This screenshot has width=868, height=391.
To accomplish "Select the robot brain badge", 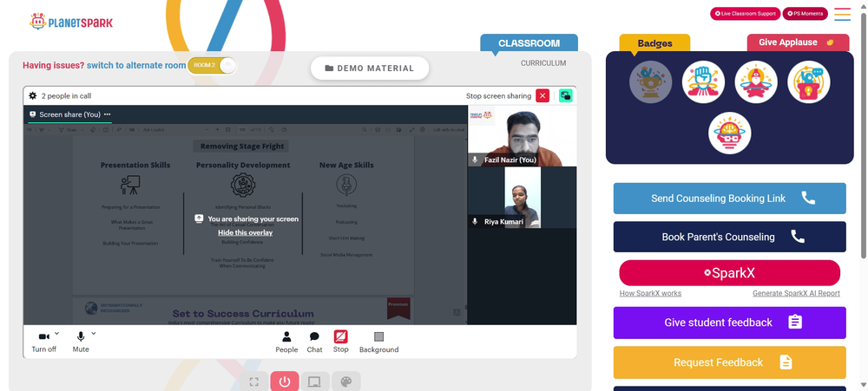I will pyautogui.click(x=730, y=134).
